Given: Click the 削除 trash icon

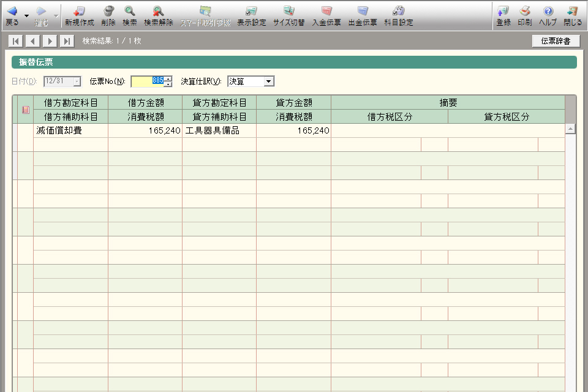Looking at the screenshot, I should point(108,16).
